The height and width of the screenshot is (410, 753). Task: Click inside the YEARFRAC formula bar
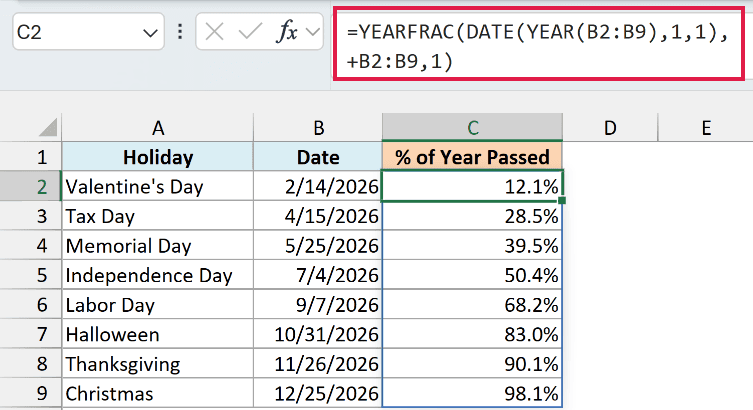[x=538, y=44]
